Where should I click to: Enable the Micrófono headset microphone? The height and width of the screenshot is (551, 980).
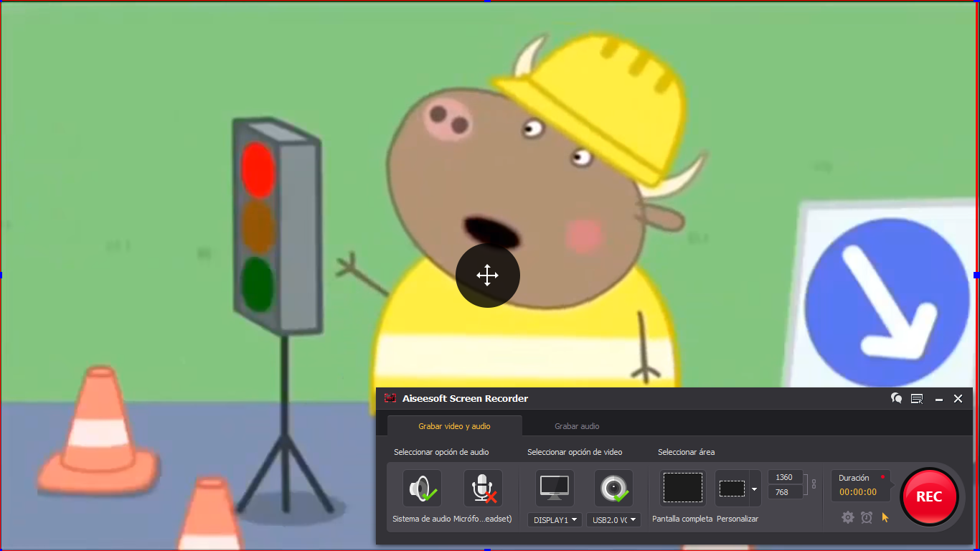click(x=483, y=489)
